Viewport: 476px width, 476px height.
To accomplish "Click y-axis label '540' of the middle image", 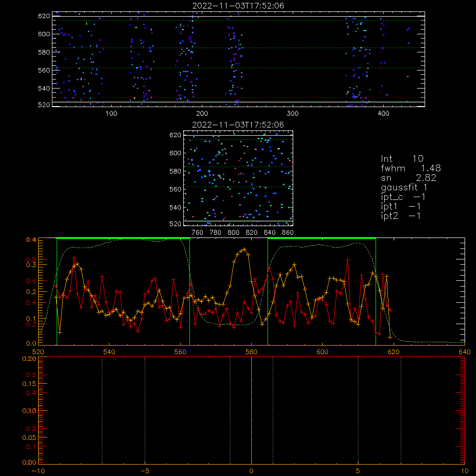I will (x=175, y=208).
